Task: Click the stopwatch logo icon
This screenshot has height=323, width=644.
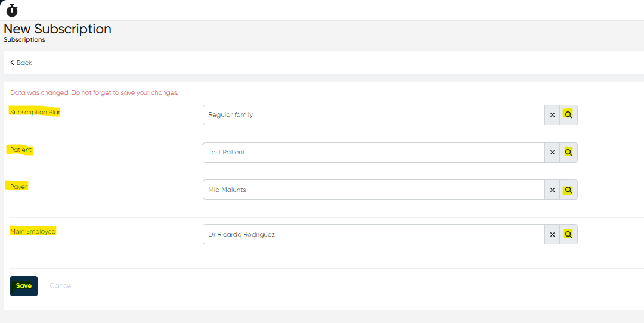Action: coord(12,10)
